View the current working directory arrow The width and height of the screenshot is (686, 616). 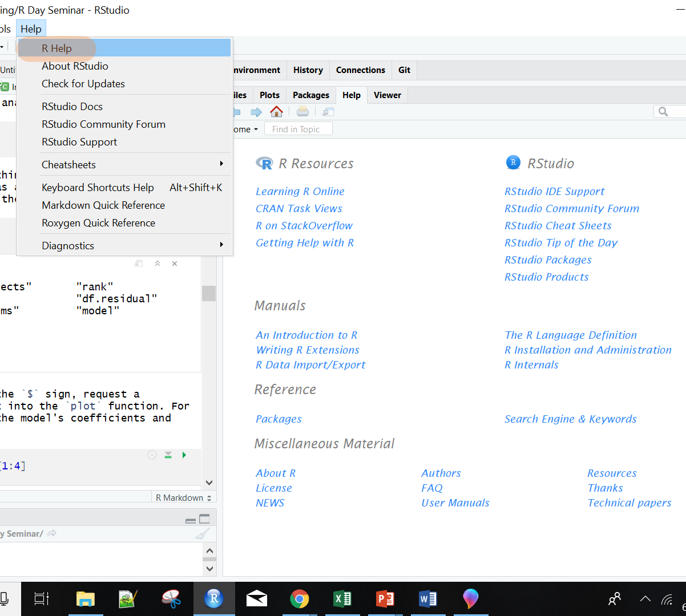pyautogui.click(x=52, y=533)
